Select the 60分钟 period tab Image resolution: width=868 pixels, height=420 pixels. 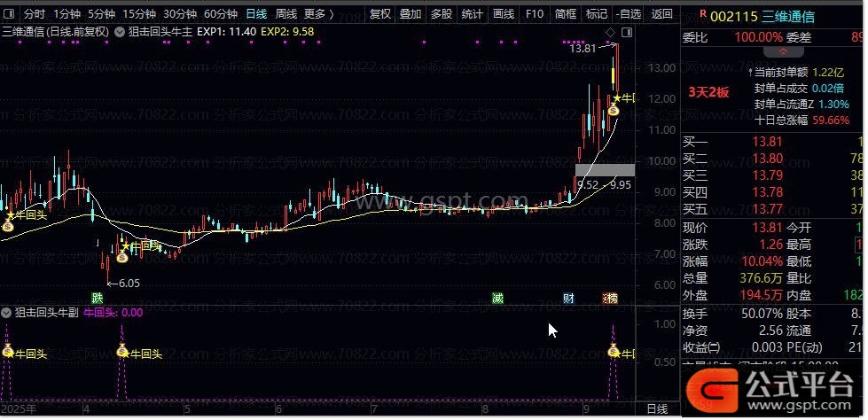coord(220,14)
